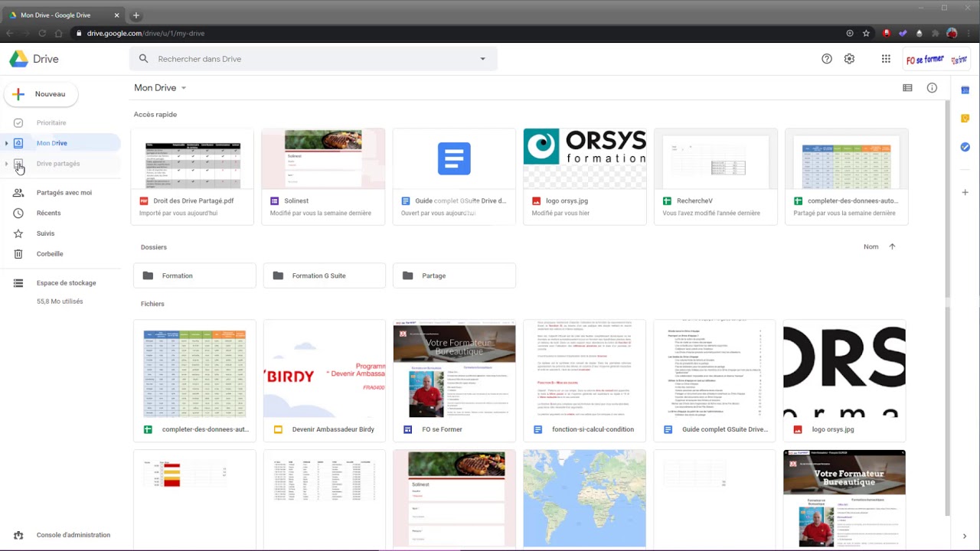
Task: Open search options dropdown arrow
Action: (x=482, y=59)
